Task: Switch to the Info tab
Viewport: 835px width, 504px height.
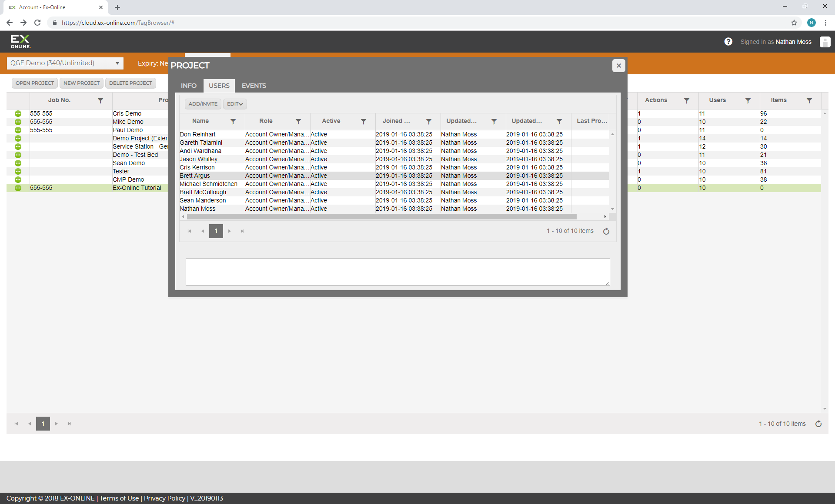Action: click(188, 86)
